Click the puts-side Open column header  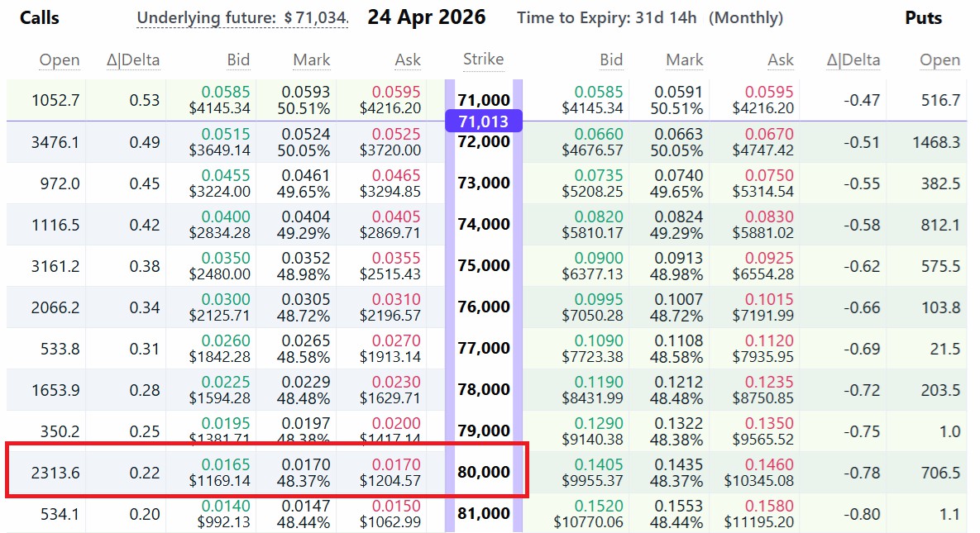pyautogui.click(x=939, y=59)
